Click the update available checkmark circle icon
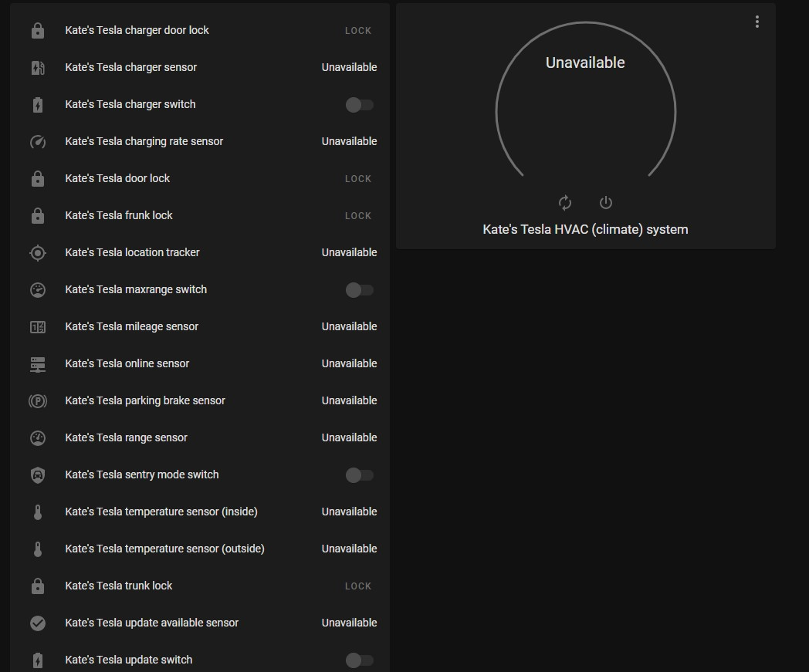The width and height of the screenshot is (809, 672). 38,623
